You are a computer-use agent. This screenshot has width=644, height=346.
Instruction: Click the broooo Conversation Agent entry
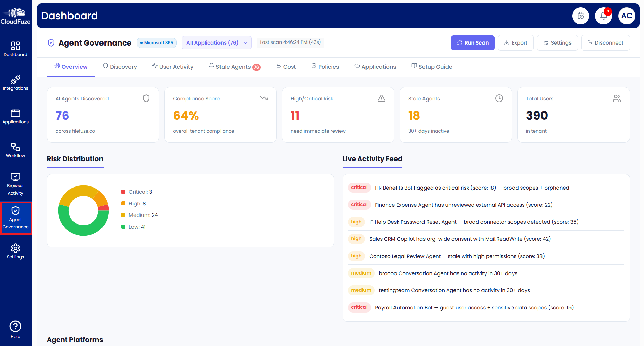click(486, 273)
